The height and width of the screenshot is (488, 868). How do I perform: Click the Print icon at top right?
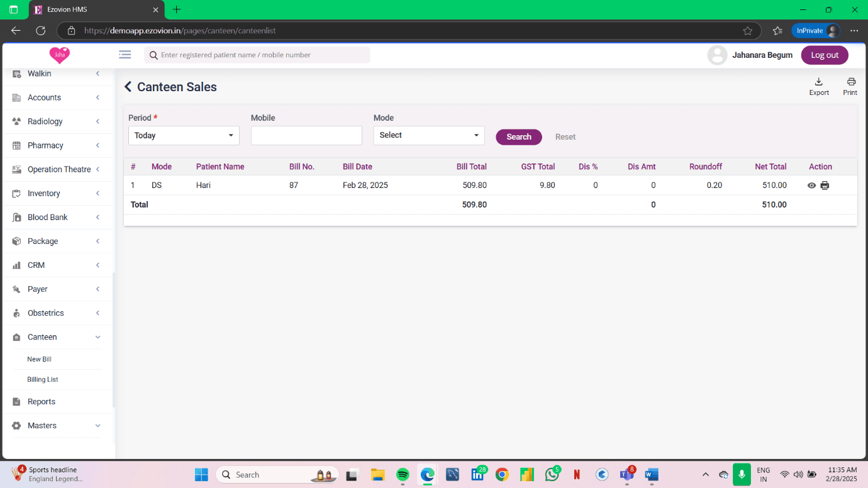(x=850, y=82)
